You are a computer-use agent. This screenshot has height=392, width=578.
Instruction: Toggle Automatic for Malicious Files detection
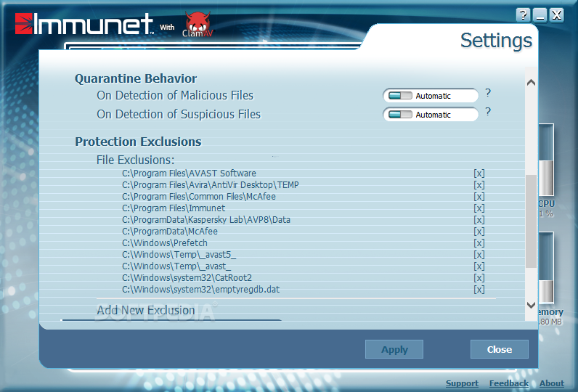click(431, 96)
